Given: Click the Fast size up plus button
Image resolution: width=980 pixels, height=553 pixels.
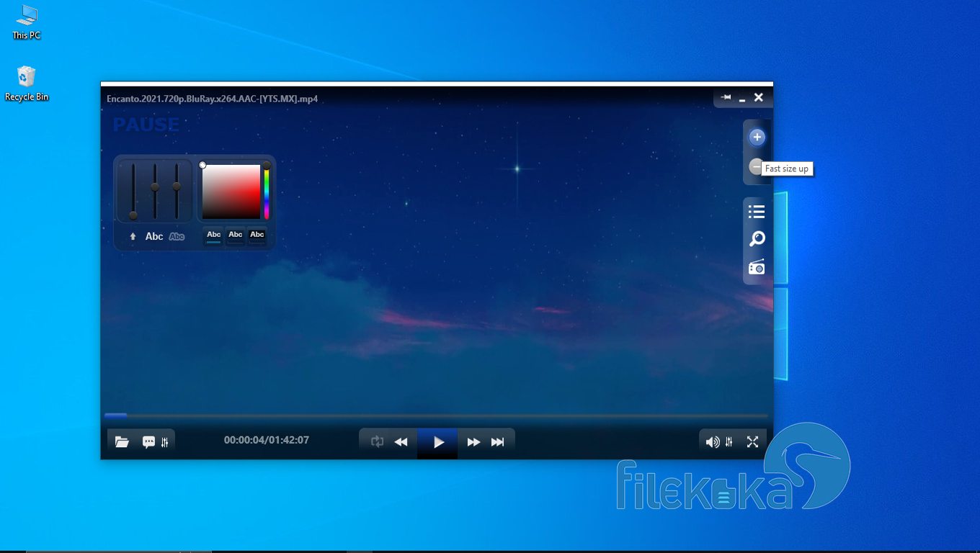Looking at the screenshot, I should [x=757, y=137].
